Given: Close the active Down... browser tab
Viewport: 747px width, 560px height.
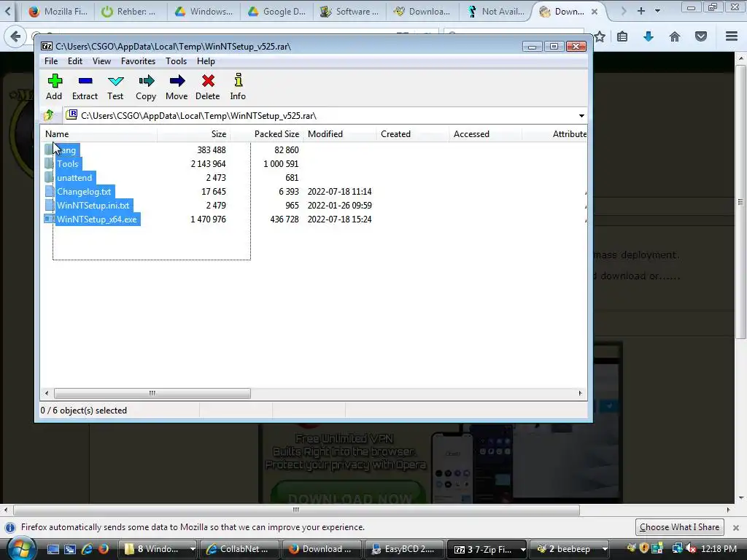Looking at the screenshot, I should pos(595,12).
